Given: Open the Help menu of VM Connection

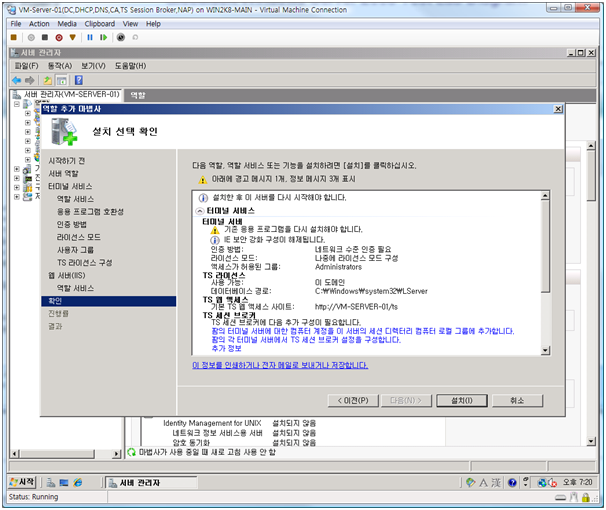Looking at the screenshot, I should click(x=153, y=24).
